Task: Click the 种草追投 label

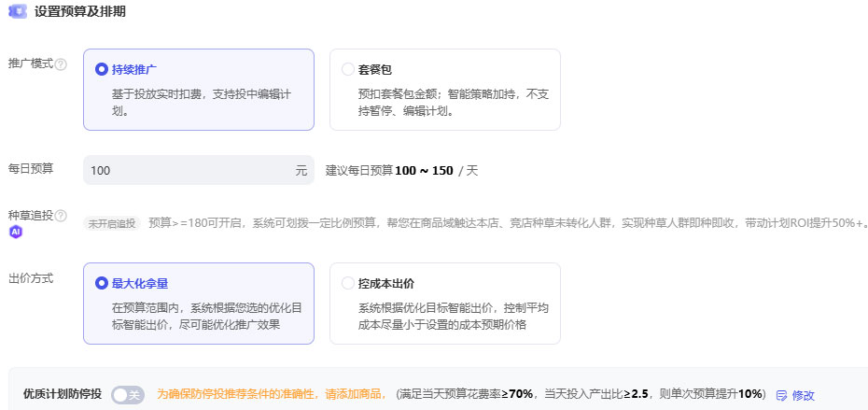Action: [x=31, y=215]
